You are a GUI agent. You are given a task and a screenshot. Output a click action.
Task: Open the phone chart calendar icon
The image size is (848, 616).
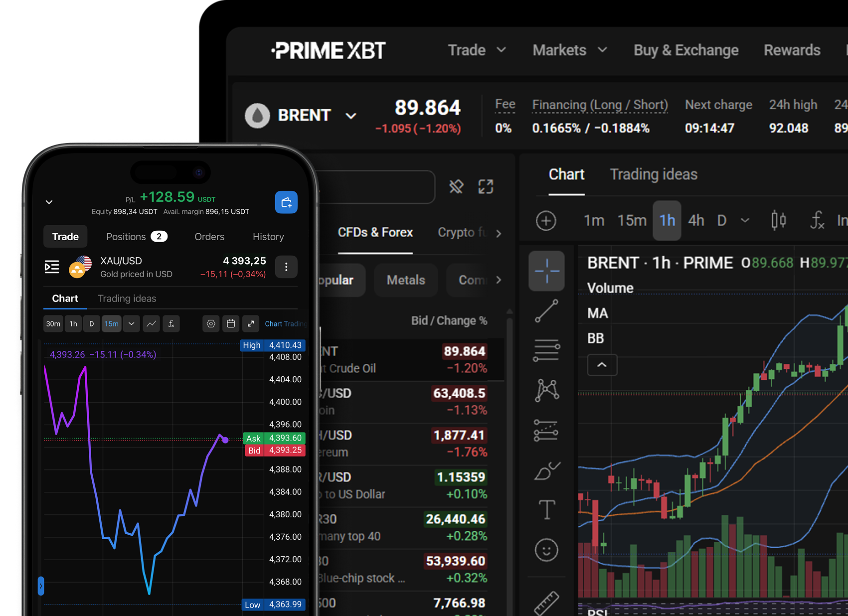coord(231,324)
